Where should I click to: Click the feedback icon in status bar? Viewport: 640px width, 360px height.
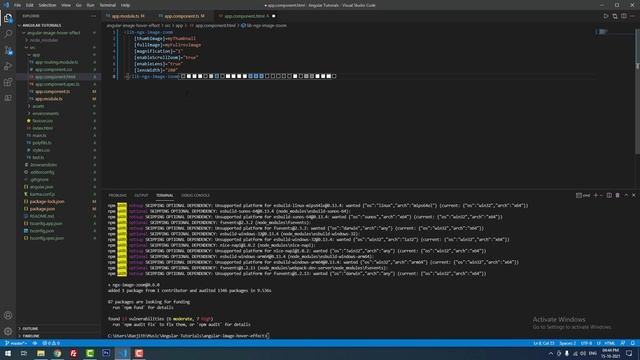(x=623, y=343)
